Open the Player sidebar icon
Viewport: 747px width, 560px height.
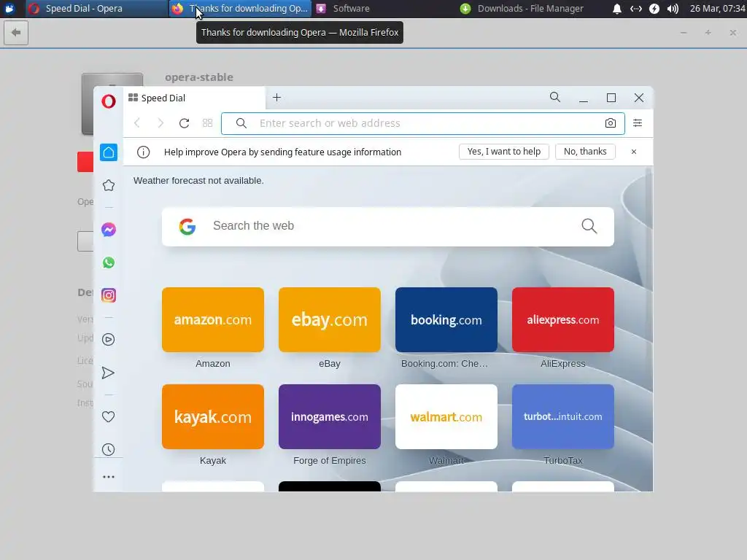109,340
